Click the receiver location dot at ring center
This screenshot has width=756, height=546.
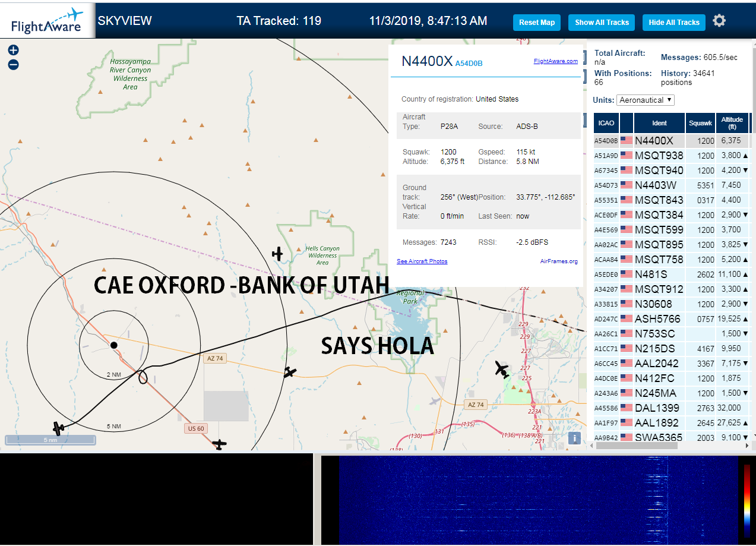coord(114,345)
